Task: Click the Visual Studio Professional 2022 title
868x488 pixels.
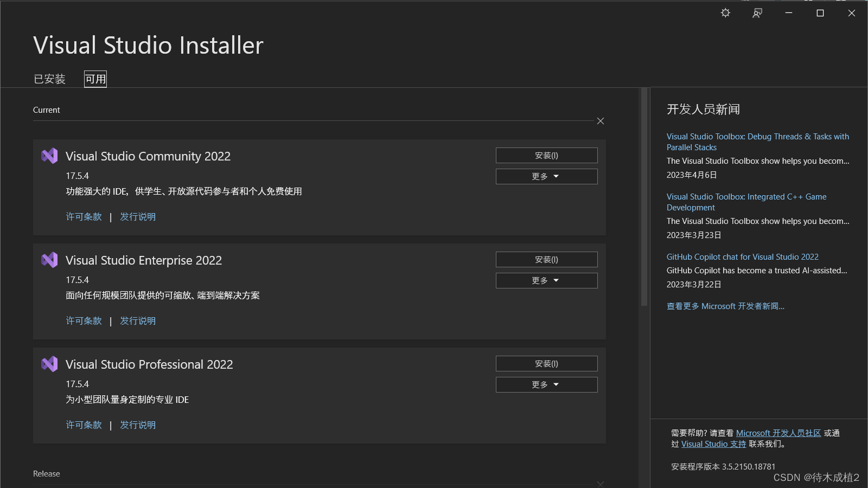Action: tap(149, 364)
